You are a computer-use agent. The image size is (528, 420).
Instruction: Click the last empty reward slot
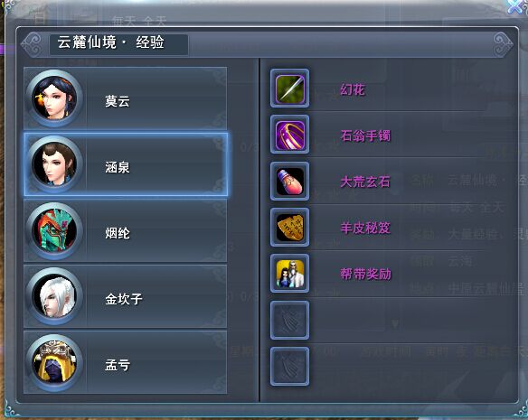(x=289, y=367)
